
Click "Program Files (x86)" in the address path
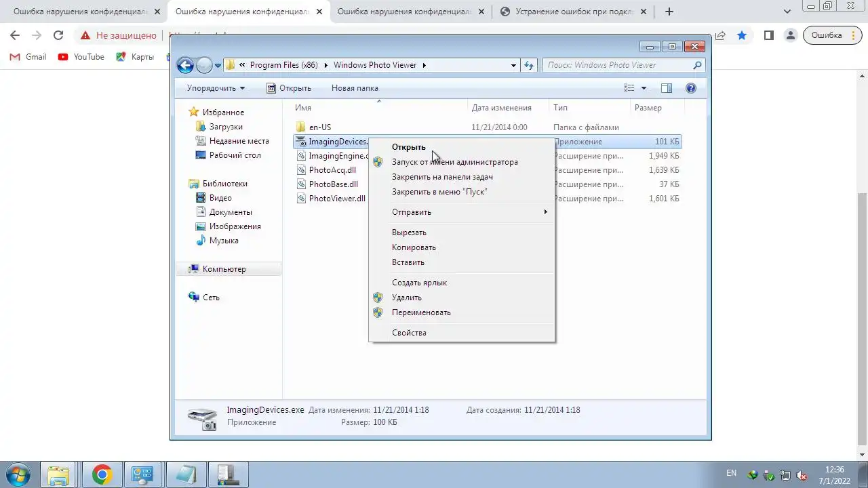click(283, 65)
